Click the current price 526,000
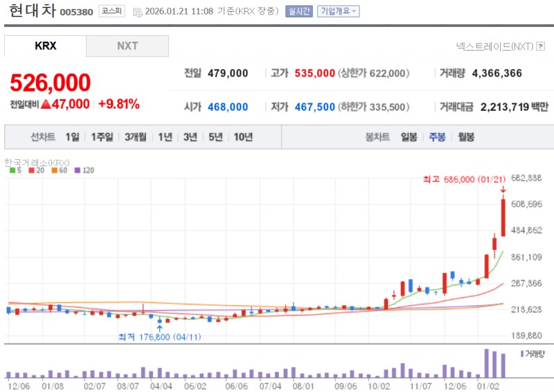The image size is (554, 392). 50,82
